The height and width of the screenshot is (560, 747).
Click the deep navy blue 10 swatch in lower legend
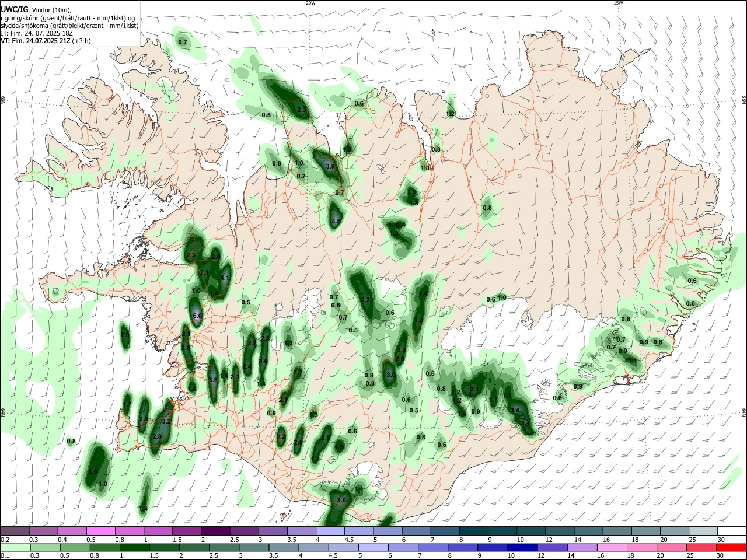(x=522, y=547)
